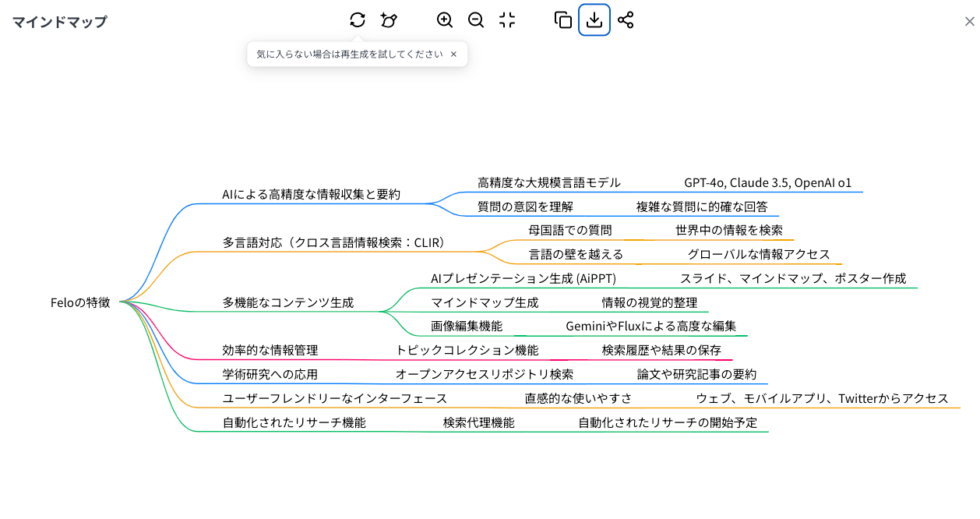This screenshot has height=519, width=980.
Task: Zoom out of the mind map
Action: (x=476, y=20)
